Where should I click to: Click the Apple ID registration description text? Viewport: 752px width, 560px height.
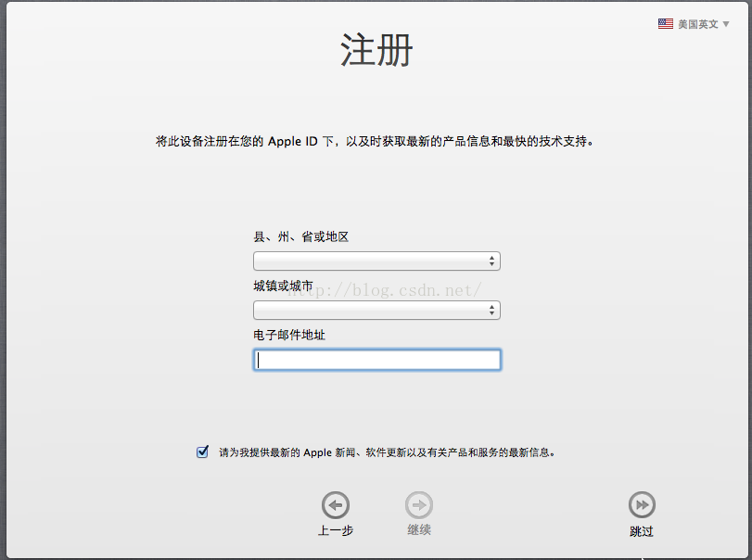(376, 142)
